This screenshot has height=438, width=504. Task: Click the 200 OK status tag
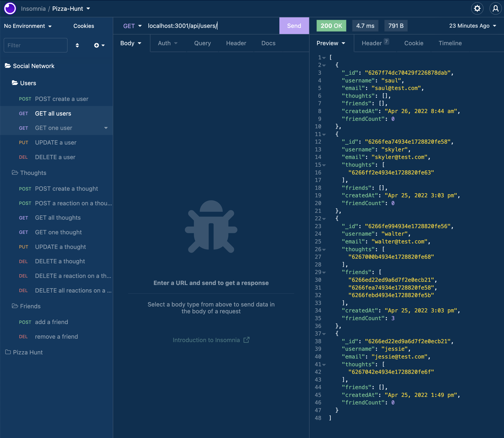(x=331, y=26)
